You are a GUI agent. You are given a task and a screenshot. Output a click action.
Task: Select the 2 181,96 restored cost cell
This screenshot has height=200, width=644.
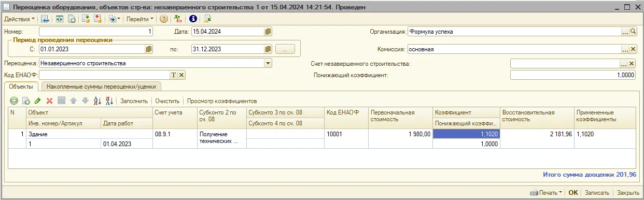pyautogui.click(x=537, y=138)
